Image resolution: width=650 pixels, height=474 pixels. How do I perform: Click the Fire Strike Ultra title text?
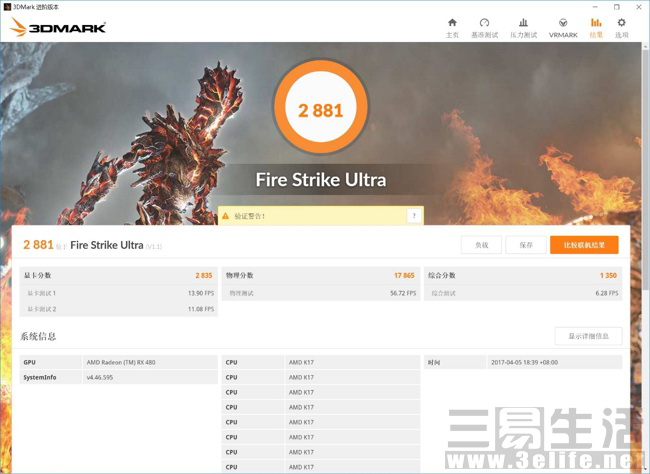coord(321,180)
